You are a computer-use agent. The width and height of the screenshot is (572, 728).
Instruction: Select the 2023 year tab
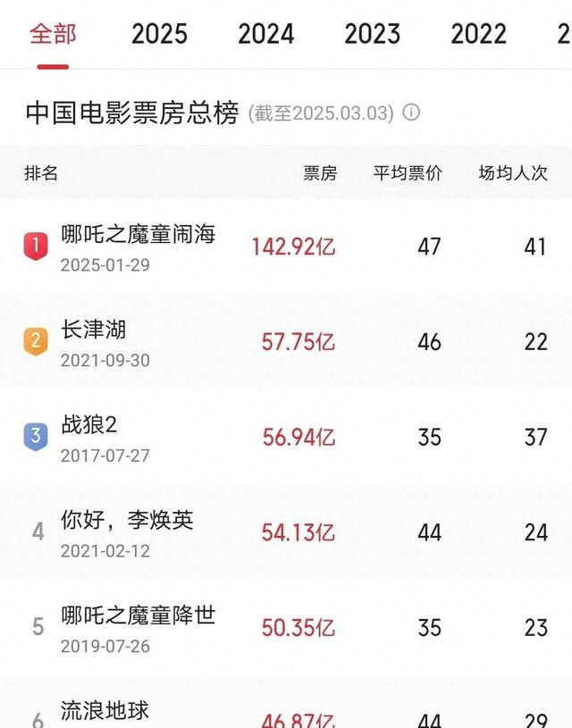tap(372, 34)
